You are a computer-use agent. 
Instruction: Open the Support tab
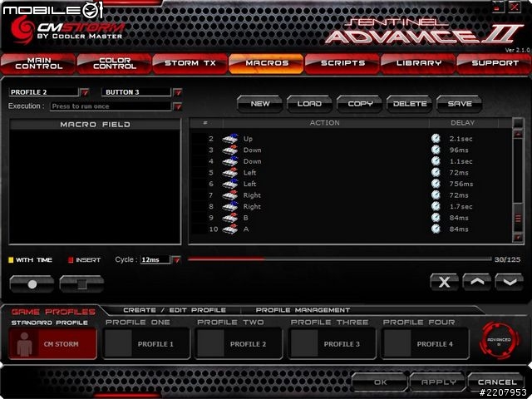click(494, 63)
